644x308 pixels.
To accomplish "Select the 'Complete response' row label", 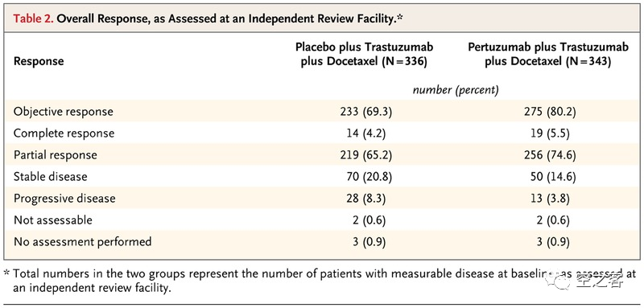I will (x=64, y=133).
